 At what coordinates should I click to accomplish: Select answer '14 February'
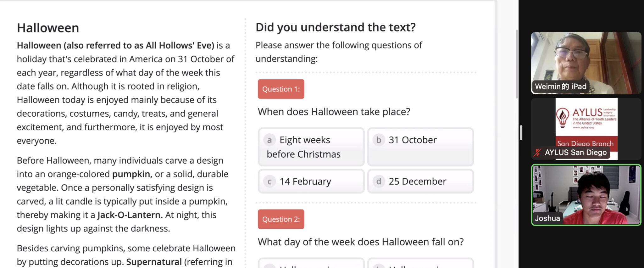click(x=311, y=181)
